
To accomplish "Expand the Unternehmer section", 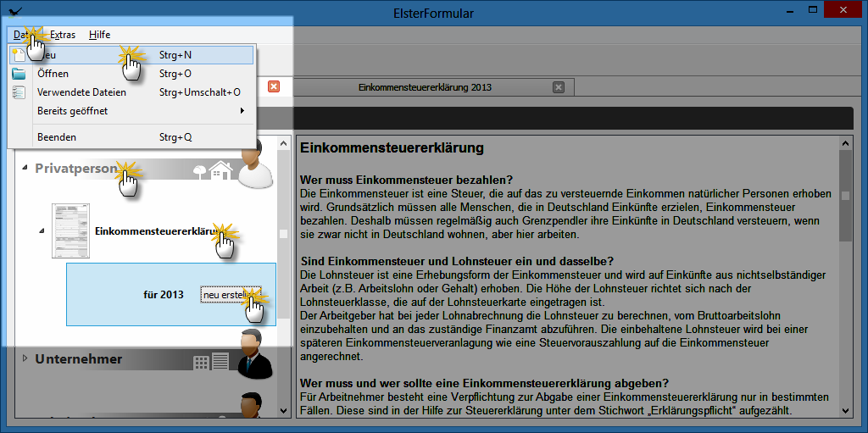I will (25, 358).
